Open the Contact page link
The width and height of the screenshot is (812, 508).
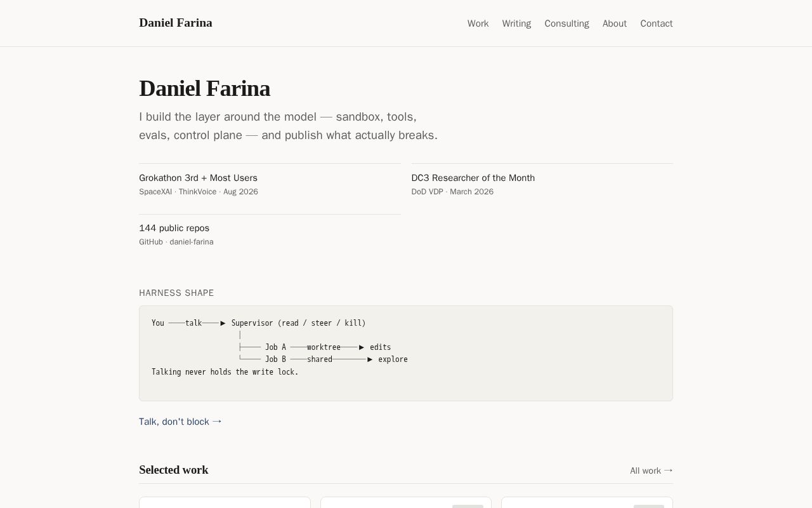(656, 23)
